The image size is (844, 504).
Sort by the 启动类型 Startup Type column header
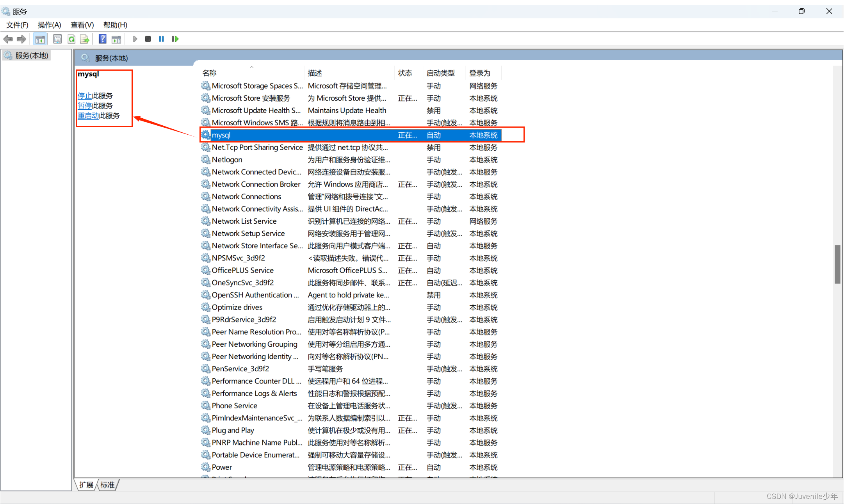click(x=445, y=73)
